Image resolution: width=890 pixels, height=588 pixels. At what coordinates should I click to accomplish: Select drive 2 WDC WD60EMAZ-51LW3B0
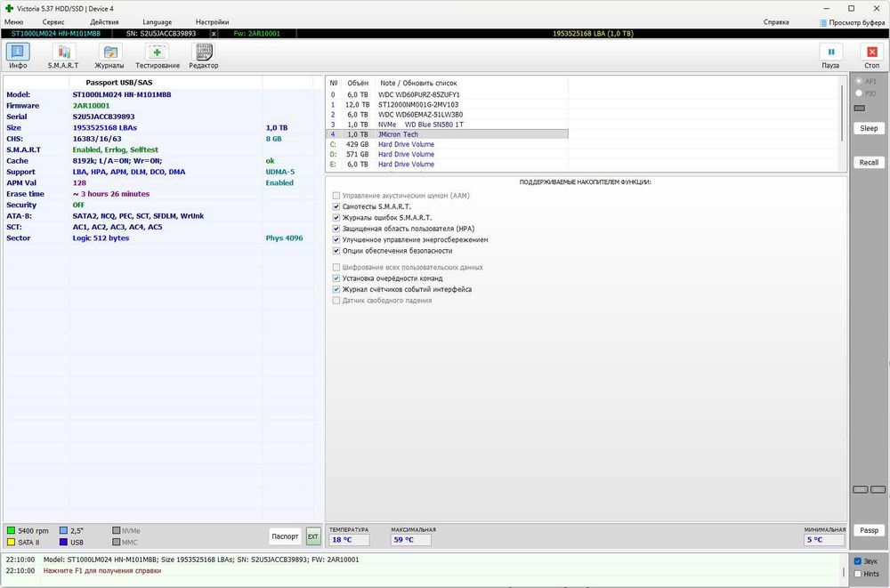pos(448,115)
